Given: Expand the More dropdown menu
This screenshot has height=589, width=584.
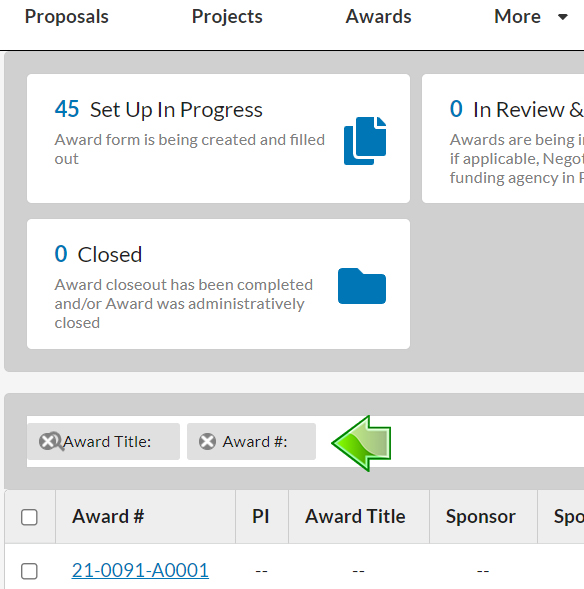Looking at the screenshot, I should (x=530, y=17).
